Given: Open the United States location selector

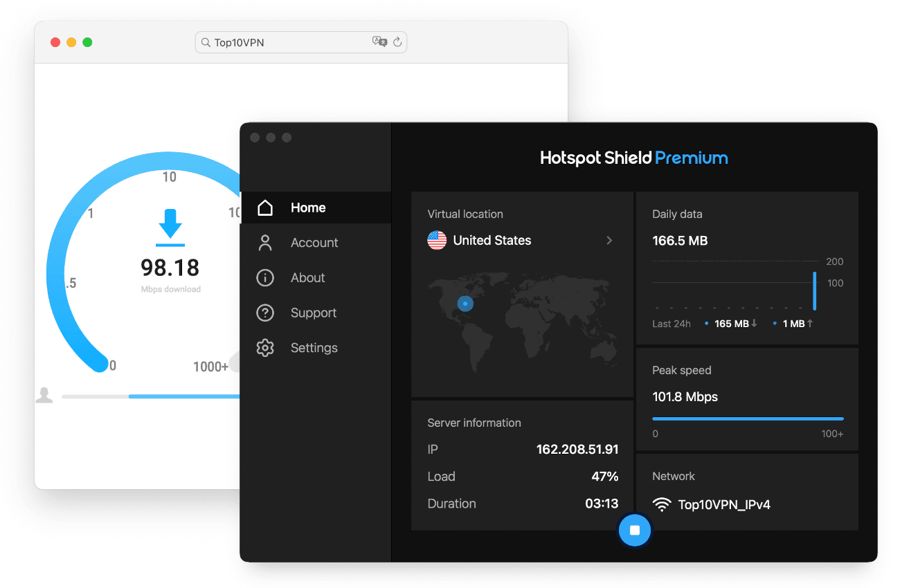Looking at the screenshot, I should (x=492, y=240).
